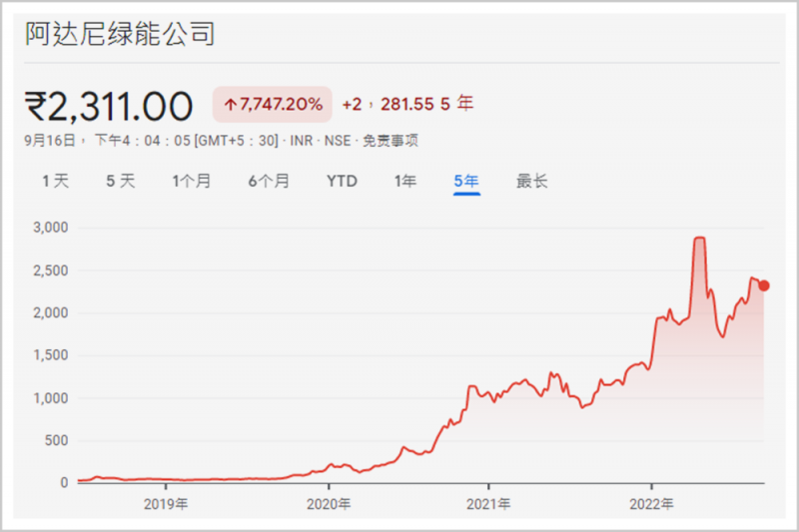Click the 2021年 x-axis label
This screenshot has width=799, height=532.
tap(491, 504)
